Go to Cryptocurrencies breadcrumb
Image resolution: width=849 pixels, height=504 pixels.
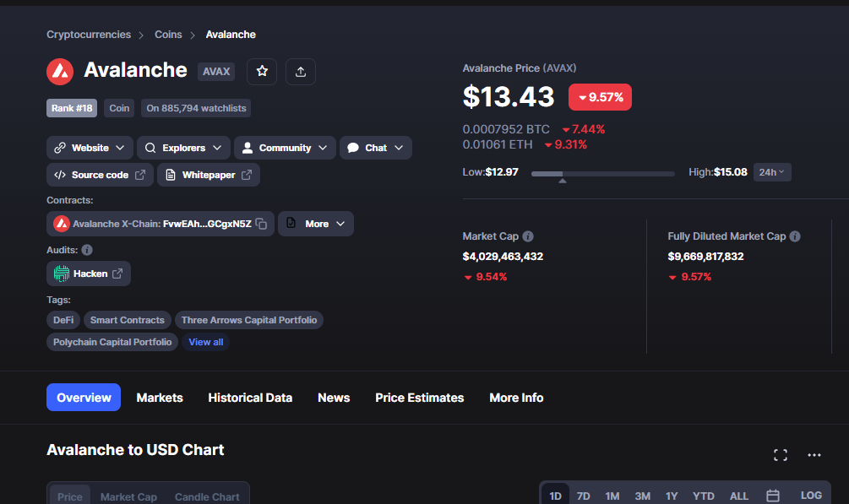(89, 35)
